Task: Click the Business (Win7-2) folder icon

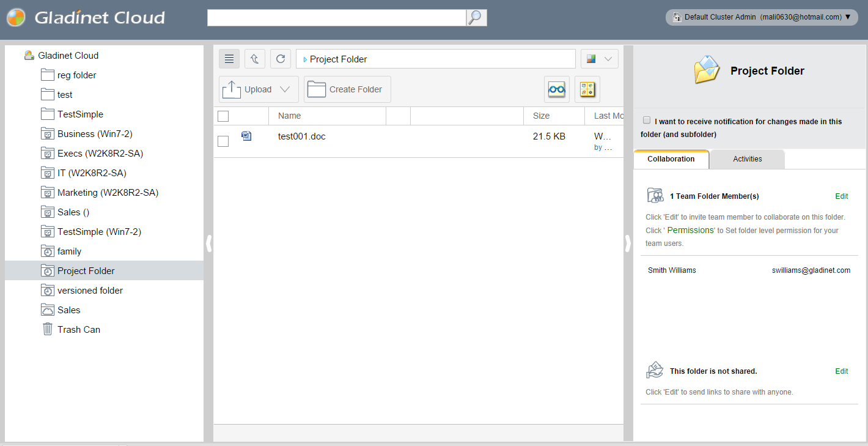Action: coord(48,133)
